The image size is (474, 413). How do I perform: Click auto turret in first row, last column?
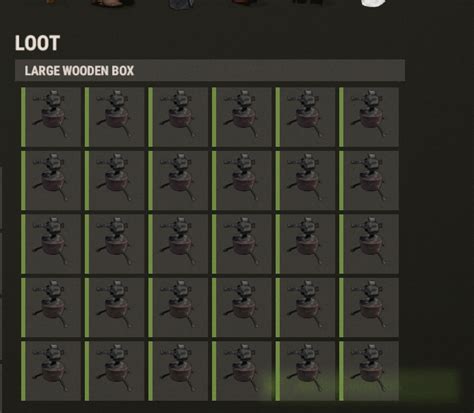(x=369, y=117)
